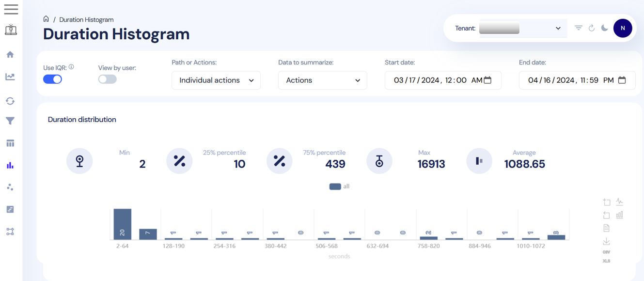Go to Home via sidebar house icon
Screen dimensions: 644x281
[10, 54]
